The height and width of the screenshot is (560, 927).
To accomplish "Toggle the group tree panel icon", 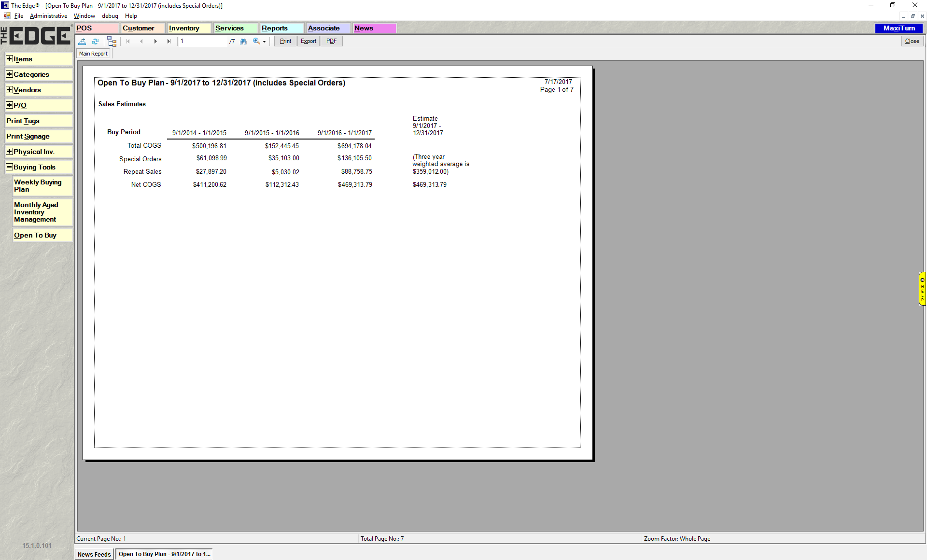I will (112, 42).
